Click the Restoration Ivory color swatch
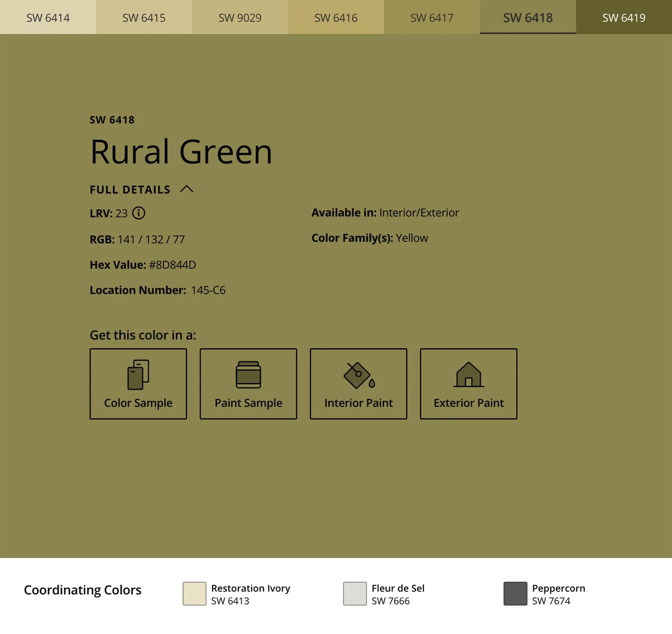Screen dimensions: 672x634 click(194, 594)
